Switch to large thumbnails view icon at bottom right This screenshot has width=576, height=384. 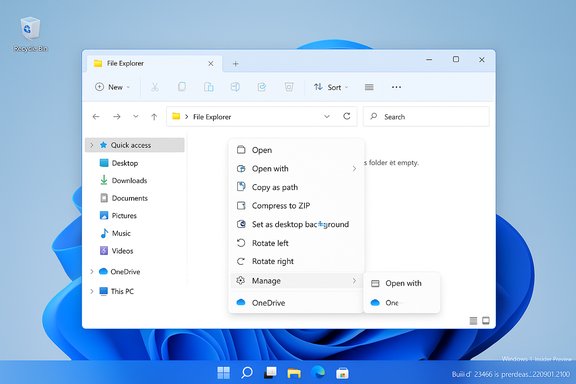[x=486, y=321]
